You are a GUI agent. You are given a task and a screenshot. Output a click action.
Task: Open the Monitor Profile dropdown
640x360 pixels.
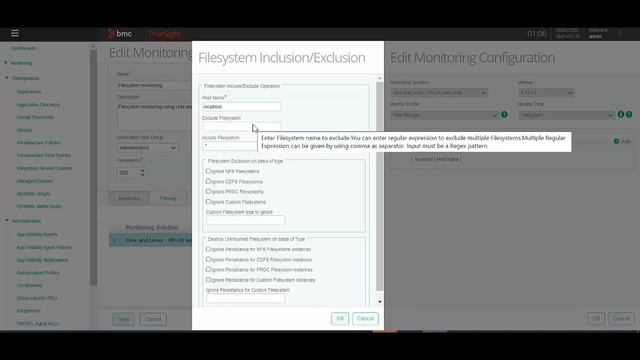point(444,115)
